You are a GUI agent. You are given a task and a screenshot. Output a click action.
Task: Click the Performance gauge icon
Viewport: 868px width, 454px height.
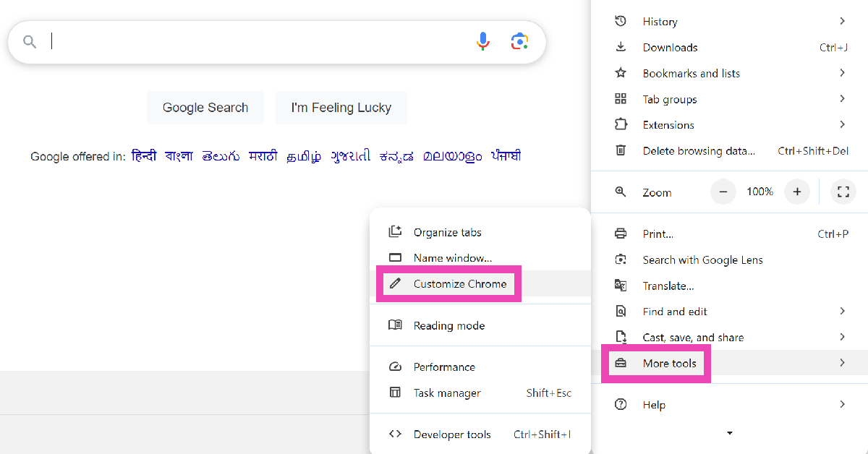pyautogui.click(x=395, y=367)
